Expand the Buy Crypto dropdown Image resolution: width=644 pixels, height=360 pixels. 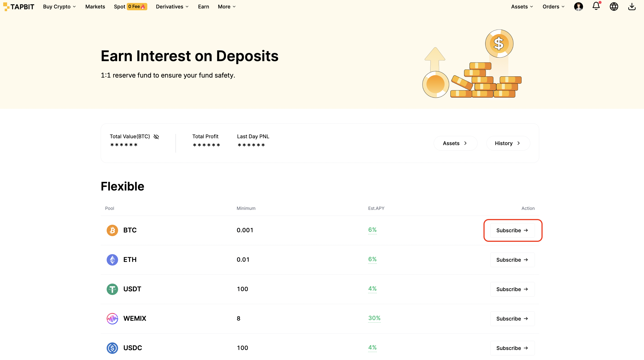(x=60, y=7)
